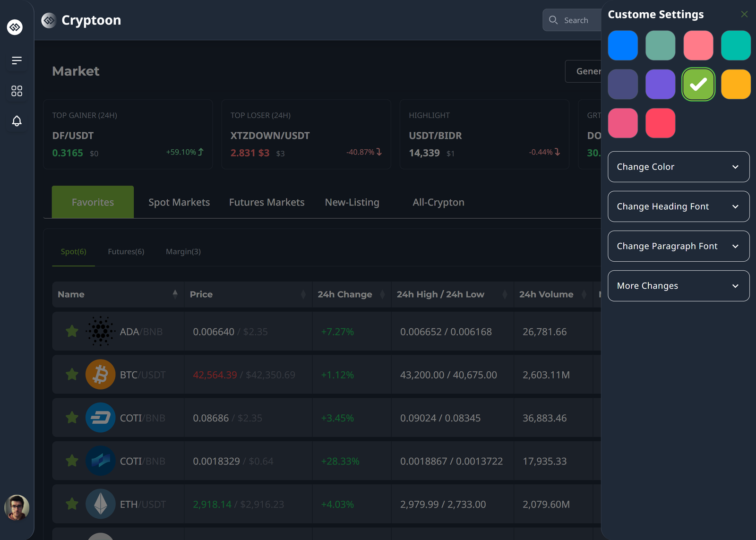Switch to Spot Markets tab

point(179,202)
